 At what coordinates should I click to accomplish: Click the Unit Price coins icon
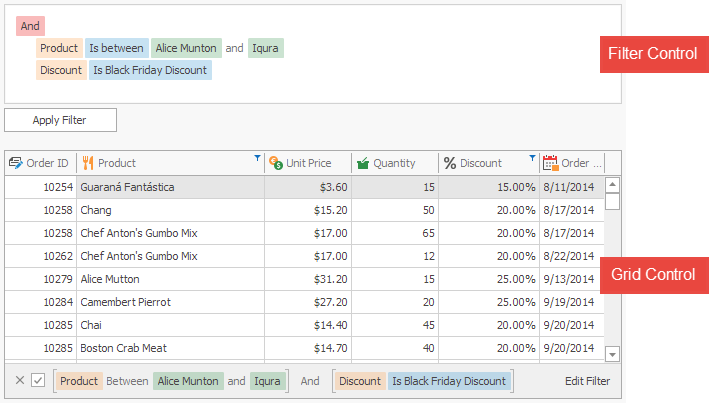point(276,163)
